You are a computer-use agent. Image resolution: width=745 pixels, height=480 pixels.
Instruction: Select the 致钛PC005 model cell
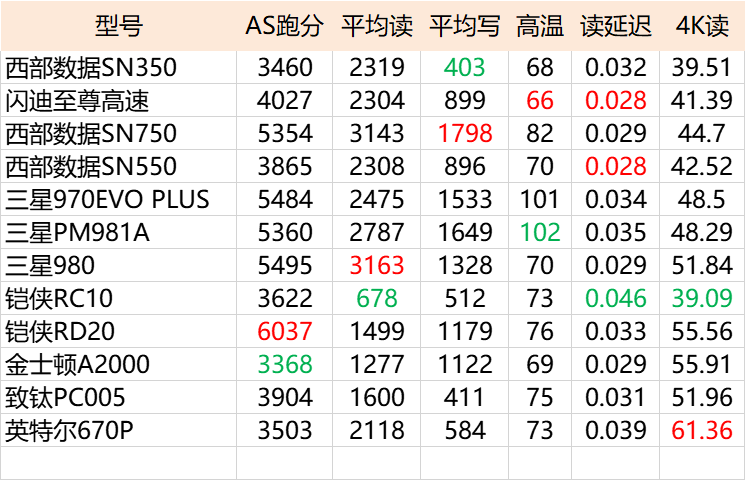click(119, 397)
